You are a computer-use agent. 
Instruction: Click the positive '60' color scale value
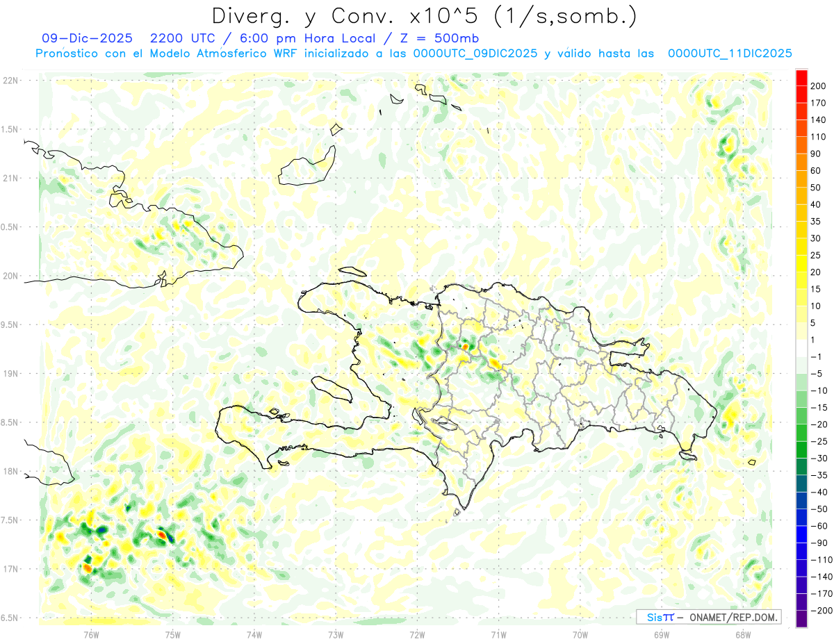816,171
